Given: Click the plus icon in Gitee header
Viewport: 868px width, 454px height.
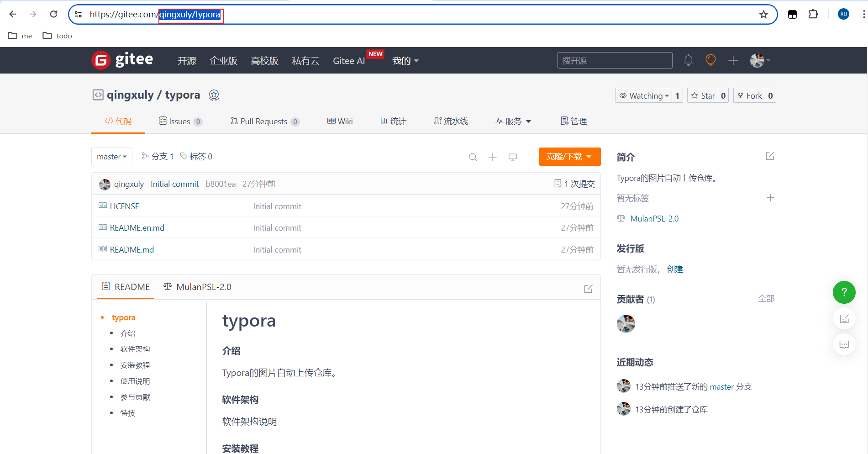Looking at the screenshot, I should 733,60.
